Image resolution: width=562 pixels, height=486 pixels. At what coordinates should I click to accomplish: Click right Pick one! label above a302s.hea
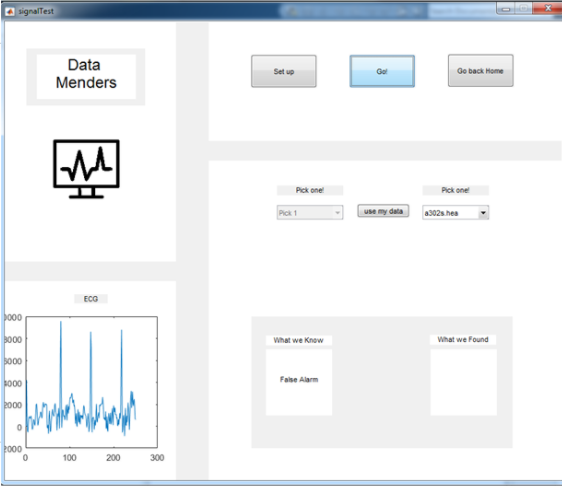click(x=455, y=190)
